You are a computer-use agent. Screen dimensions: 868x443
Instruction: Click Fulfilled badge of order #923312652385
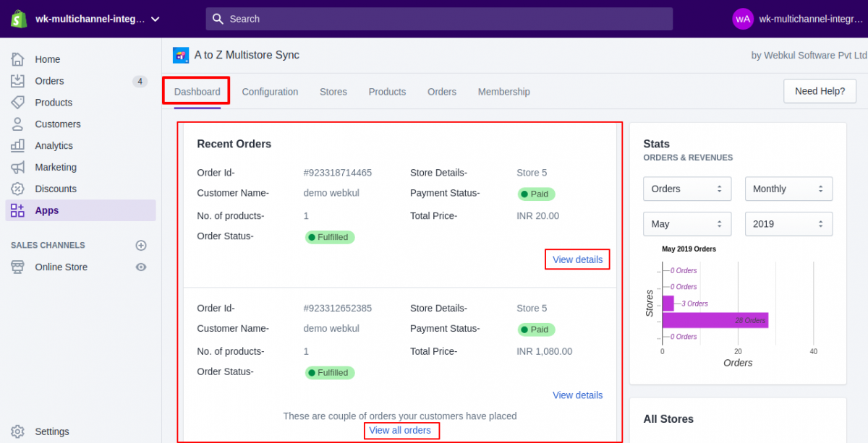330,373
